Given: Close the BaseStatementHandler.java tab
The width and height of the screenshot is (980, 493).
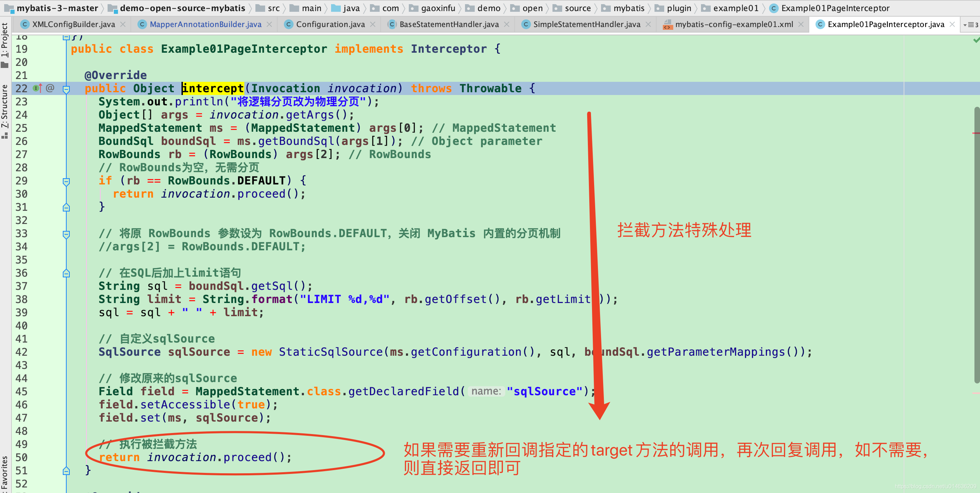Looking at the screenshot, I should 507,24.
